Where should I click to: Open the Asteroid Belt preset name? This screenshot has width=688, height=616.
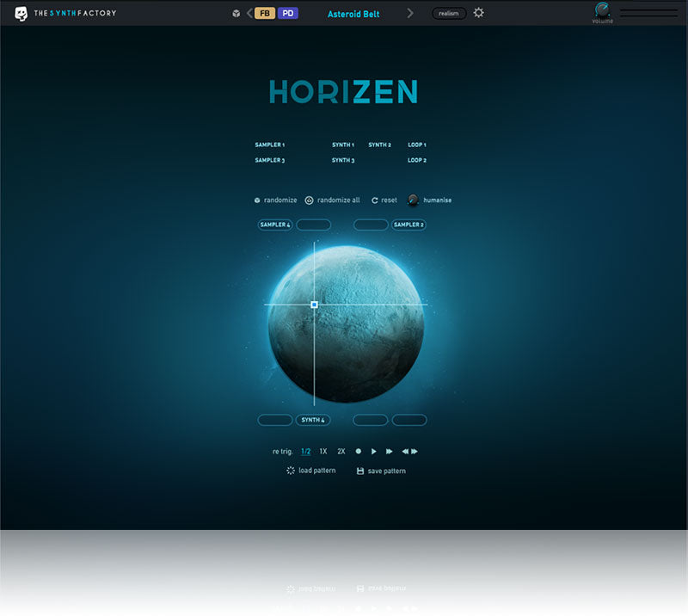[353, 14]
